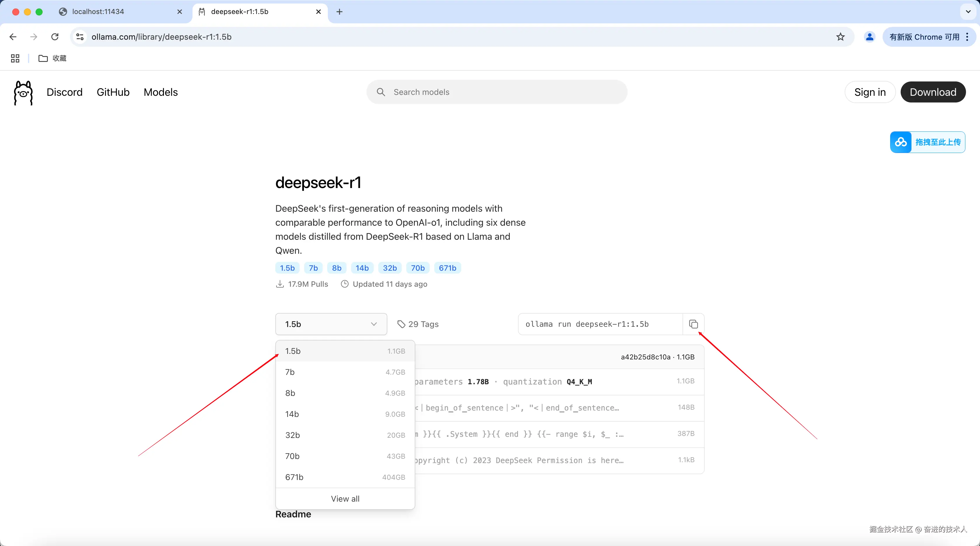
Task: Open the Models navigation item
Action: (160, 92)
